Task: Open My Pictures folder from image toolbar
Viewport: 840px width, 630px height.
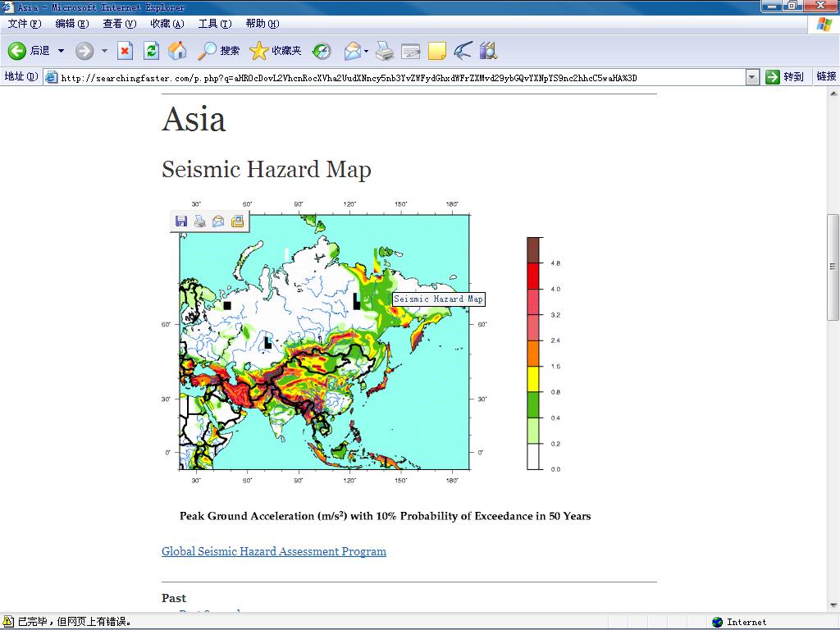Action: pyautogui.click(x=237, y=221)
